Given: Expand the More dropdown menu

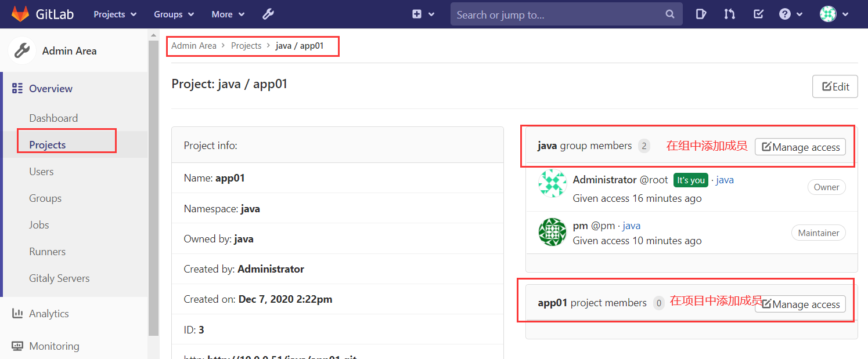Looking at the screenshot, I should 228,14.
